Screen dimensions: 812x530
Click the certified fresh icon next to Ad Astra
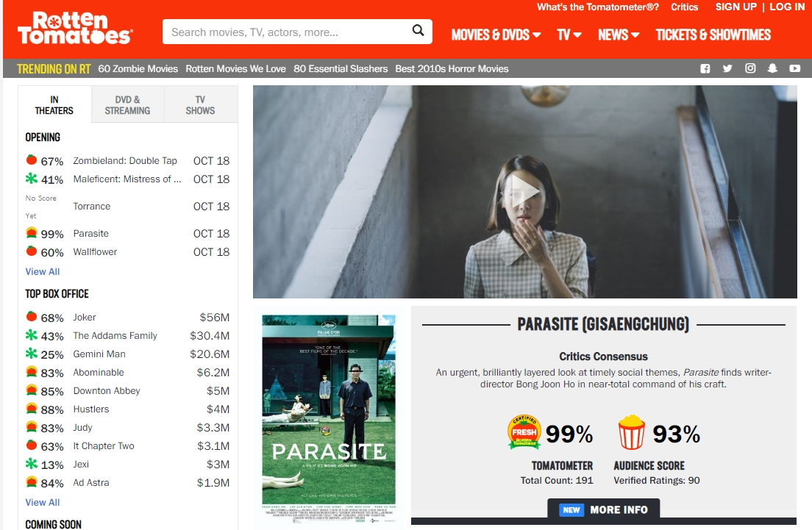pyautogui.click(x=32, y=482)
